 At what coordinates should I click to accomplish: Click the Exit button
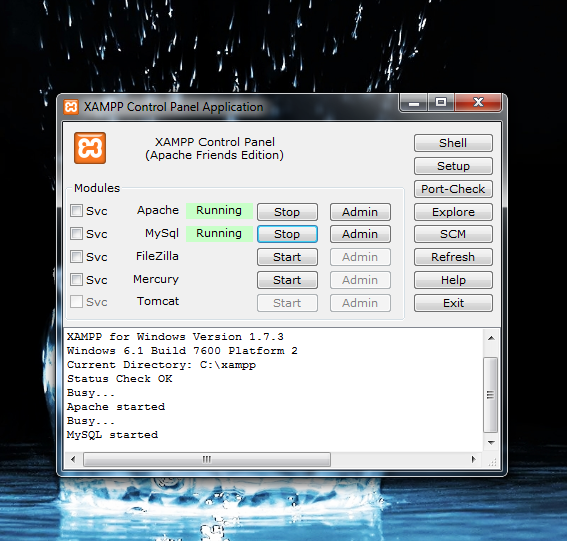pos(453,303)
